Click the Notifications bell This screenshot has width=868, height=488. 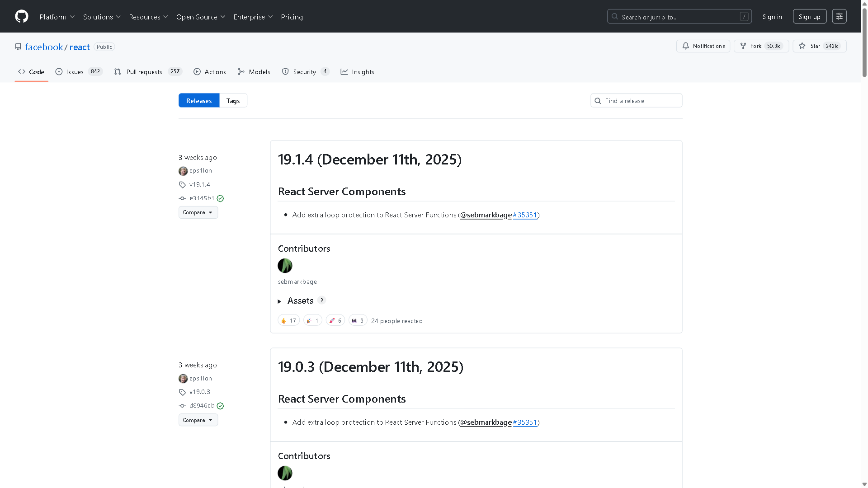[x=685, y=46]
